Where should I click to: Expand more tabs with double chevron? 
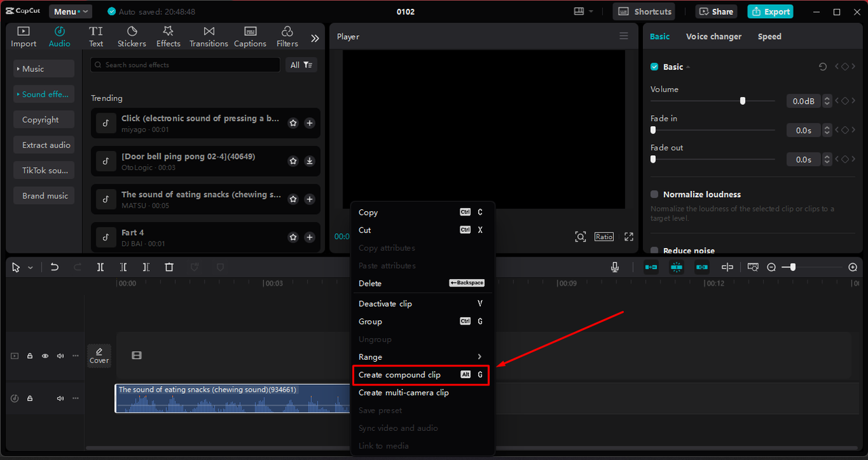click(x=315, y=39)
